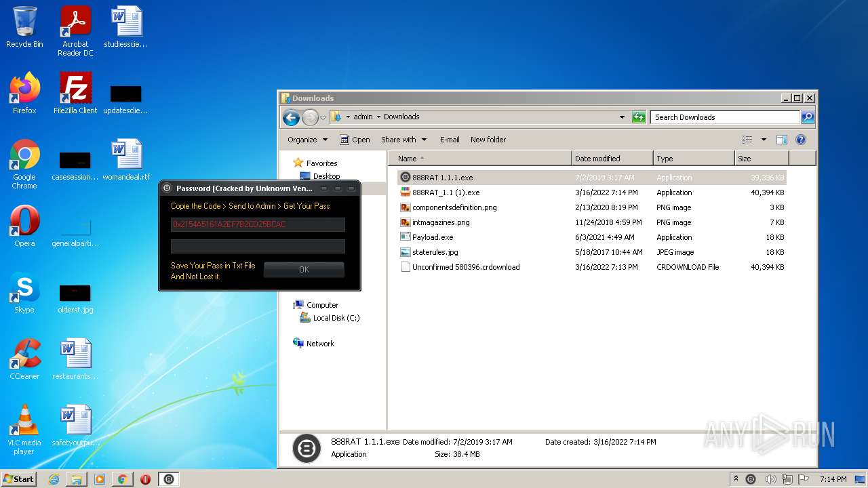
Task: Launch Opera browser shortcut
Action: pos(24,226)
